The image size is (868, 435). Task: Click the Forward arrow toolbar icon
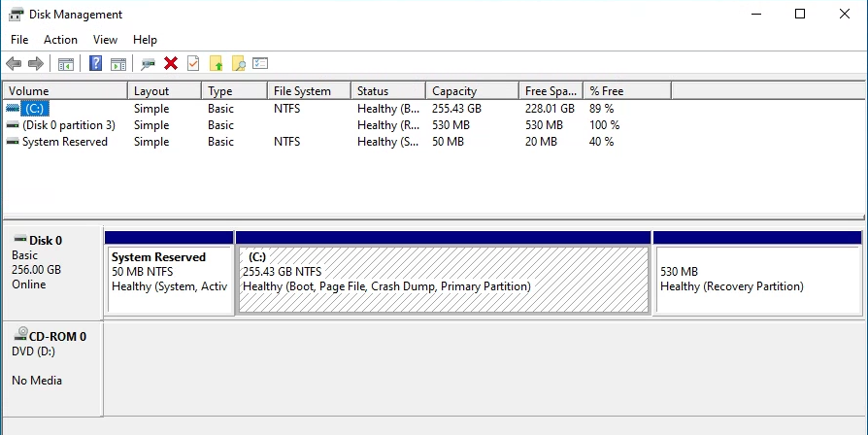(36, 64)
